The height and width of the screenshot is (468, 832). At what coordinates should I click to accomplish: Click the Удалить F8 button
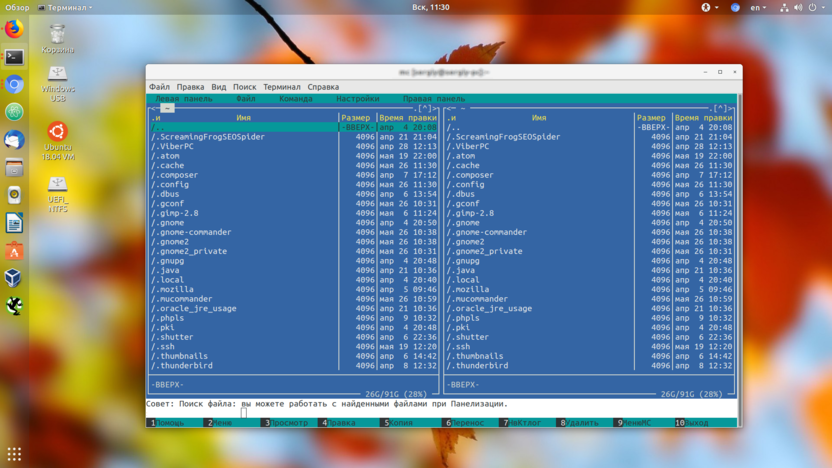(582, 423)
